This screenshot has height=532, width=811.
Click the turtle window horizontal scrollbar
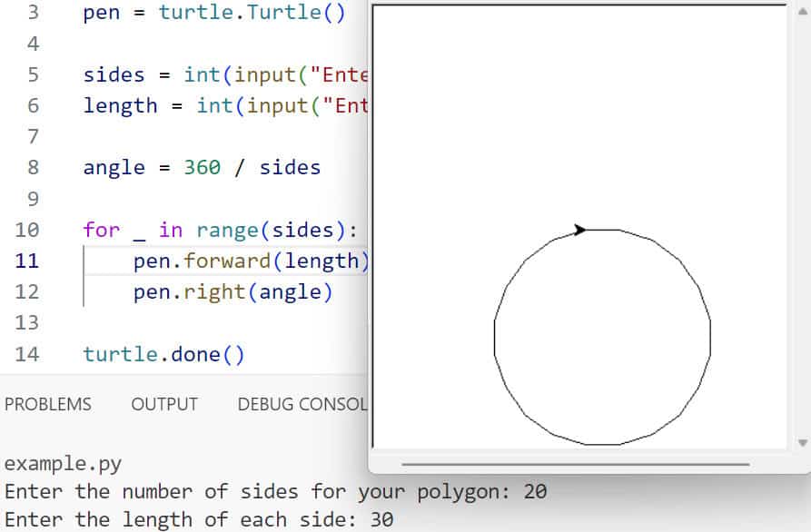pyautogui.click(x=575, y=464)
